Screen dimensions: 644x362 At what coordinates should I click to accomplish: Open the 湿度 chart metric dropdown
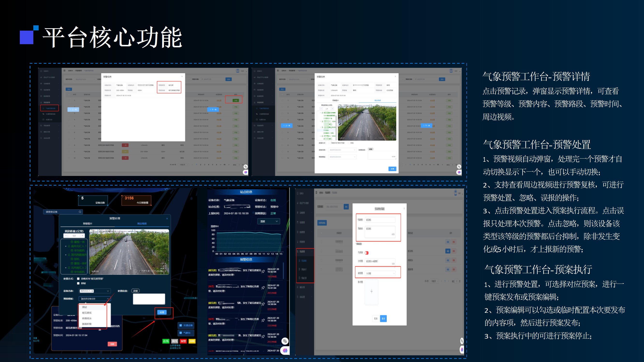[x=269, y=221]
